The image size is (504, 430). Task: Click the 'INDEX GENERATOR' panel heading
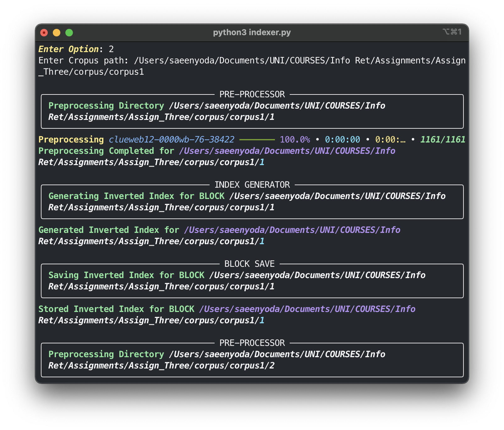click(x=252, y=185)
